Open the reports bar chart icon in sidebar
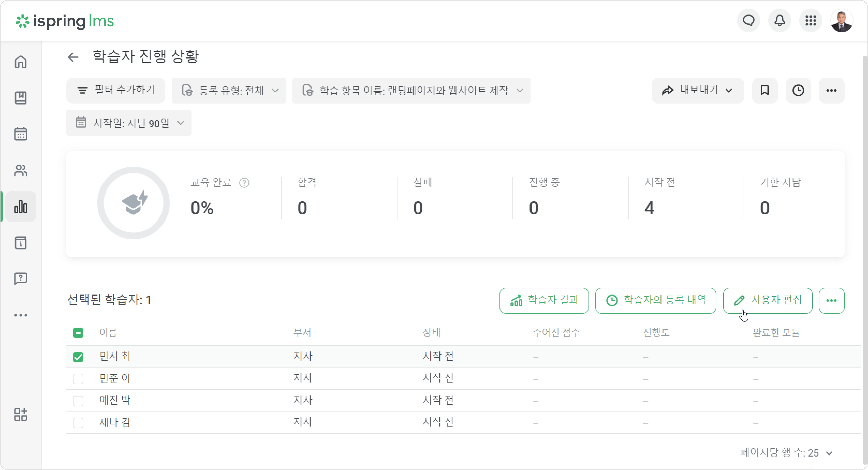The height and width of the screenshot is (470, 868). [21, 207]
